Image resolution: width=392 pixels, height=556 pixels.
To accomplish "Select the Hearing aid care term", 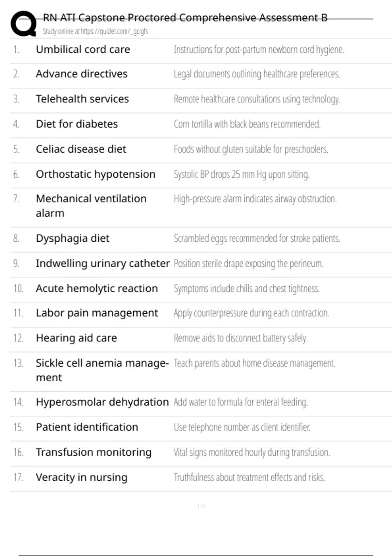I will (76, 338).
